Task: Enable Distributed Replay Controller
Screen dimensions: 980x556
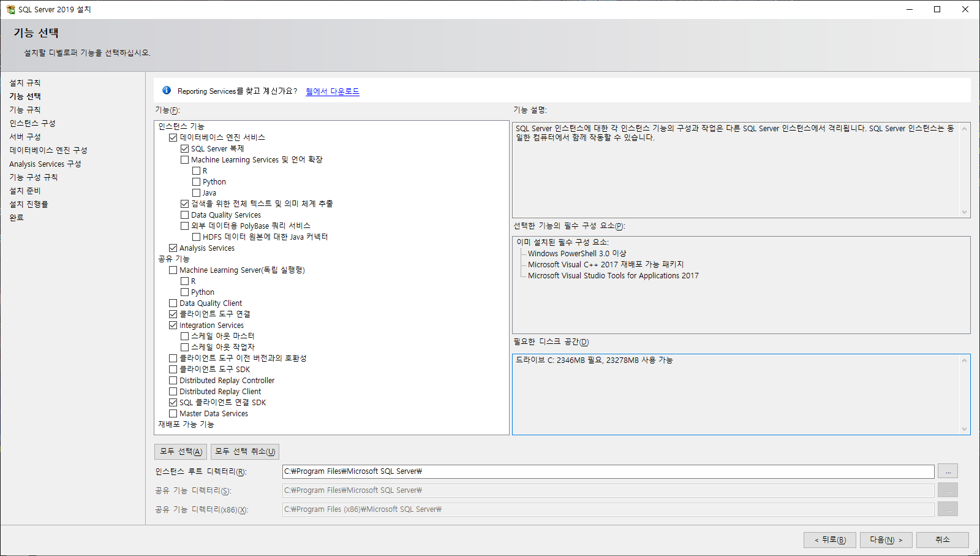Action: tap(173, 380)
